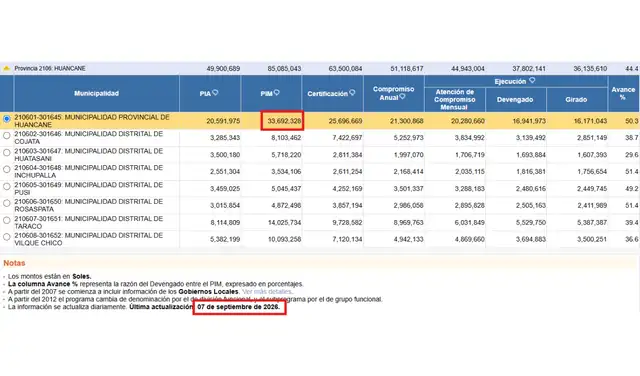640x376 pixels.
Task: Click the Ejecución group header
Action: tap(516, 81)
